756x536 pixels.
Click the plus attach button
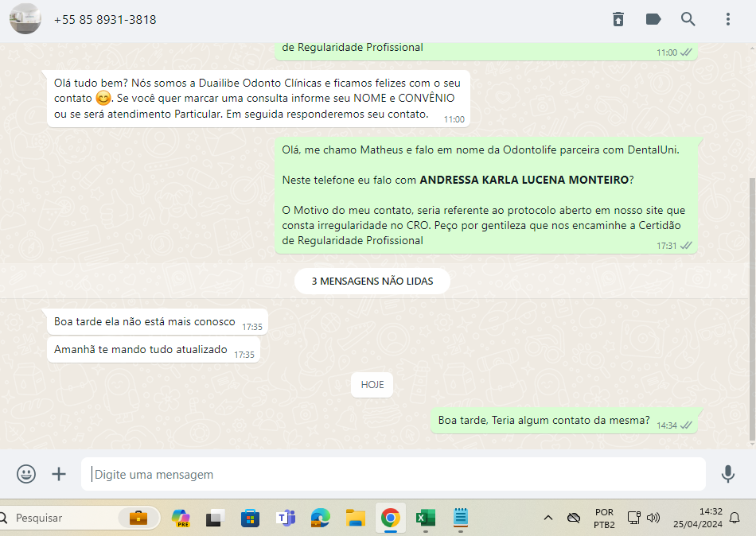point(59,474)
